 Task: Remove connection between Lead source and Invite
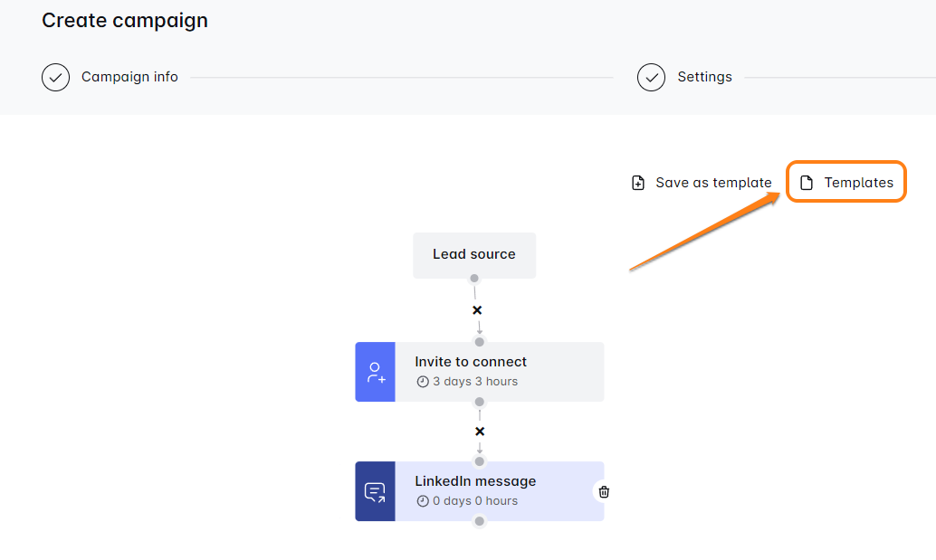477,310
